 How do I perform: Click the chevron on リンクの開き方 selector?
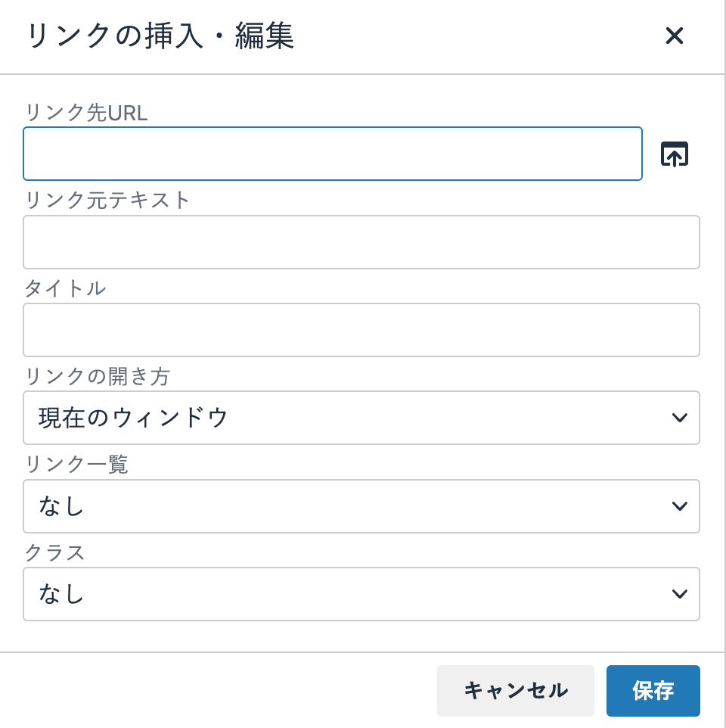(679, 418)
